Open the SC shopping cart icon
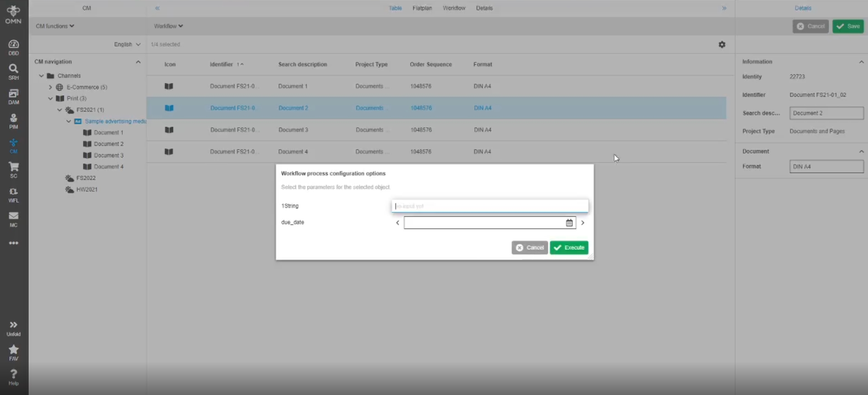The image size is (868, 395). pyautogui.click(x=14, y=170)
